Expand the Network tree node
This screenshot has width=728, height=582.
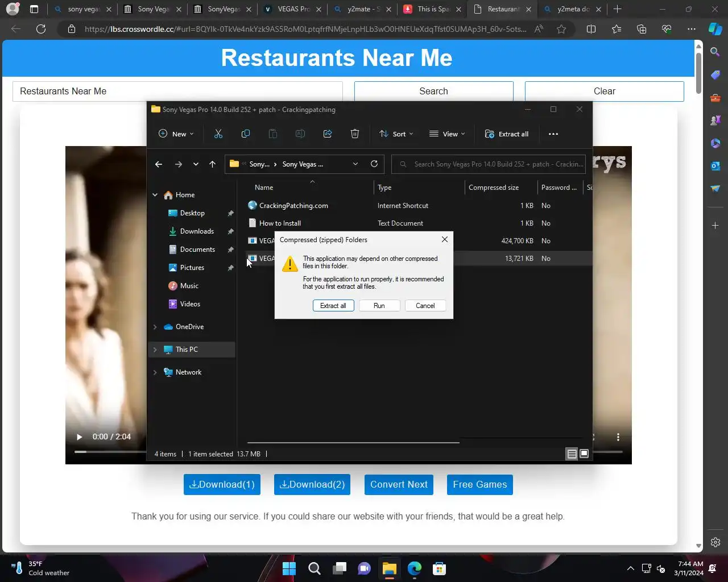[155, 372]
